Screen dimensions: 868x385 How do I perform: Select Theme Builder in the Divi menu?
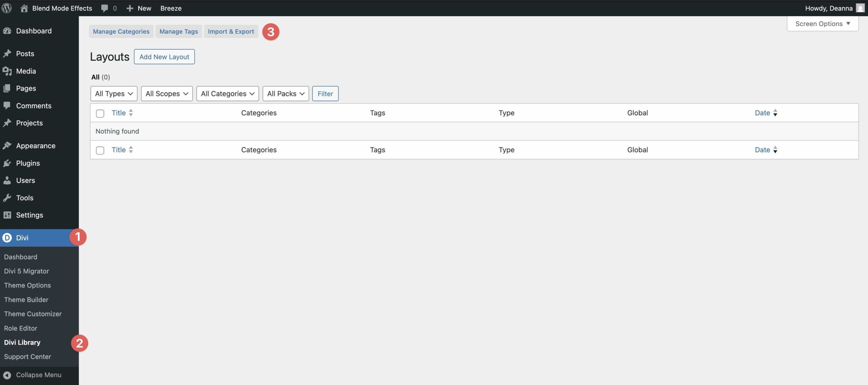click(26, 300)
